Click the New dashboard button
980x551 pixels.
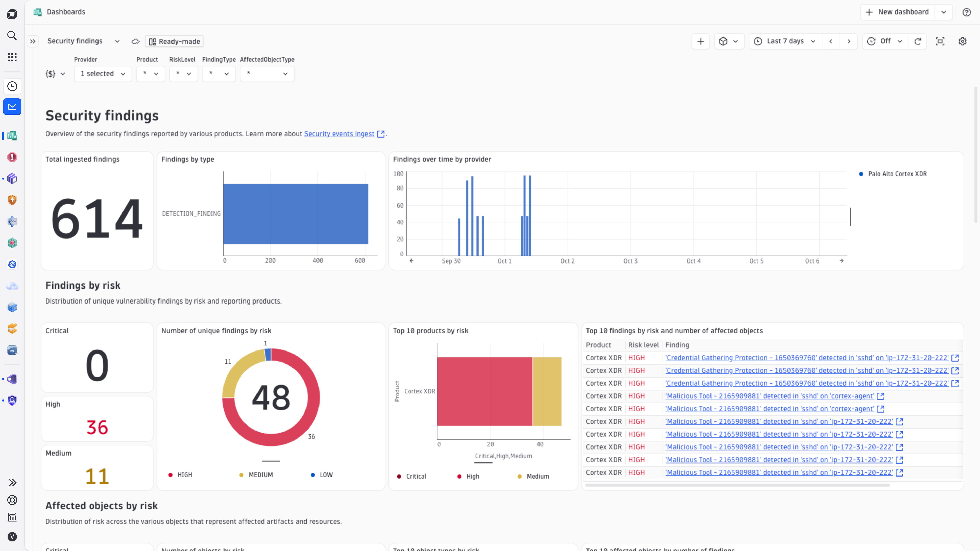(x=898, y=12)
